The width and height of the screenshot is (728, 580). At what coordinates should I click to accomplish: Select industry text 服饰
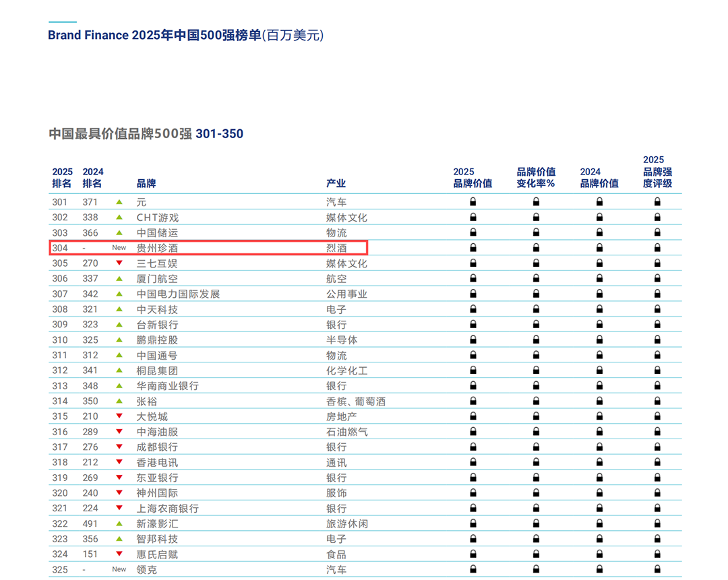click(x=336, y=493)
